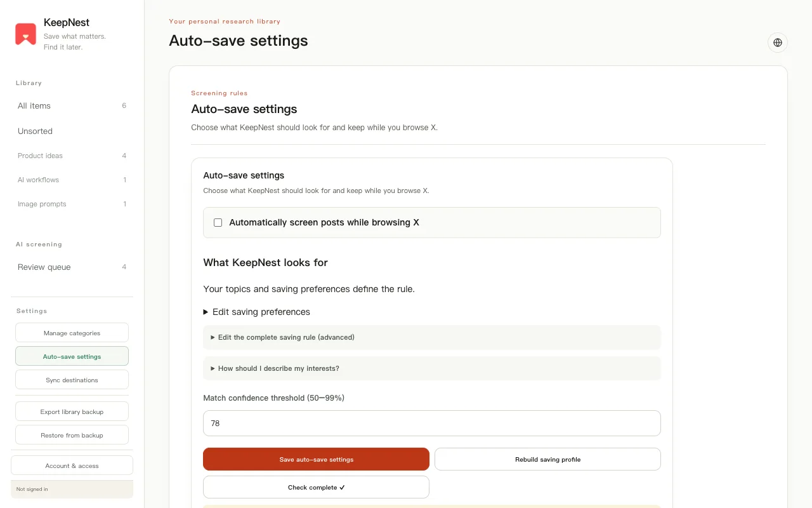Open the Review queue
This screenshot has width=812, height=508.
(x=72, y=267)
